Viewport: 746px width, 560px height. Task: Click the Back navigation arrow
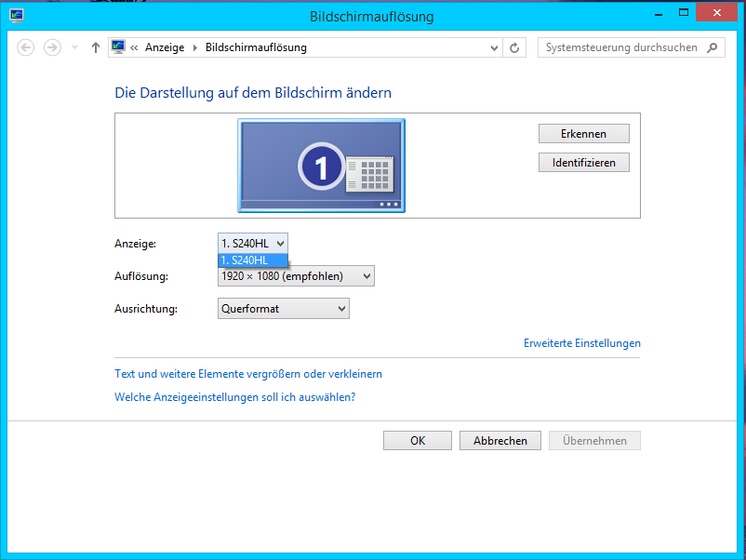click(x=26, y=47)
